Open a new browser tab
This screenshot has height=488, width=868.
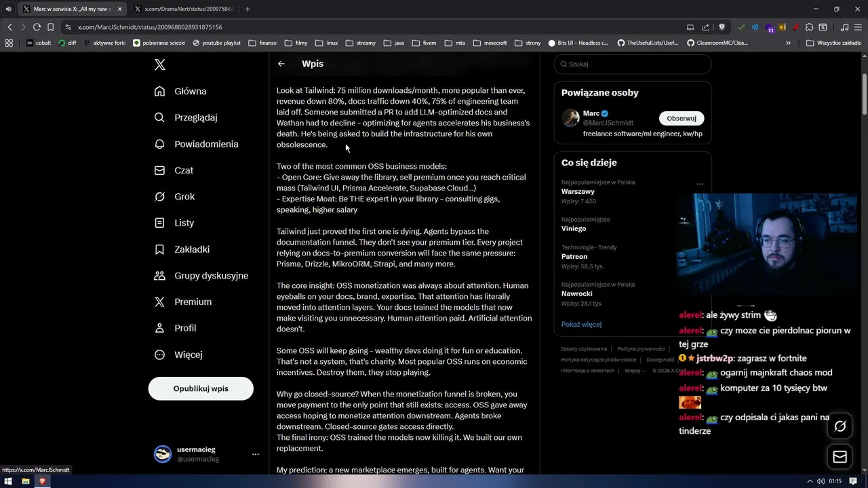[248, 9]
